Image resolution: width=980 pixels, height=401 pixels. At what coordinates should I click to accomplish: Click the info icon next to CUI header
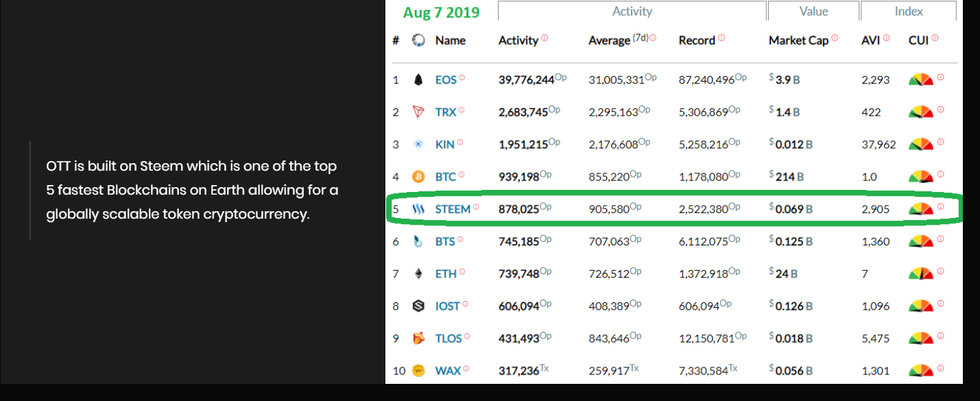(935, 38)
